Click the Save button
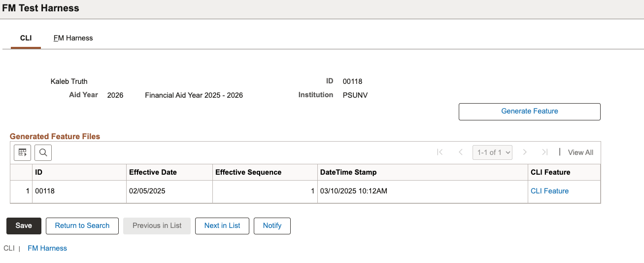644x263 pixels. click(x=24, y=226)
